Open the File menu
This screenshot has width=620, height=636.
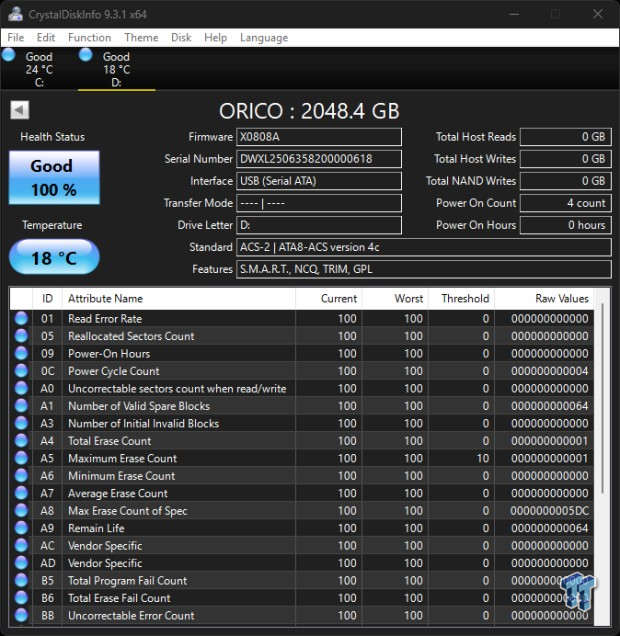coord(15,37)
